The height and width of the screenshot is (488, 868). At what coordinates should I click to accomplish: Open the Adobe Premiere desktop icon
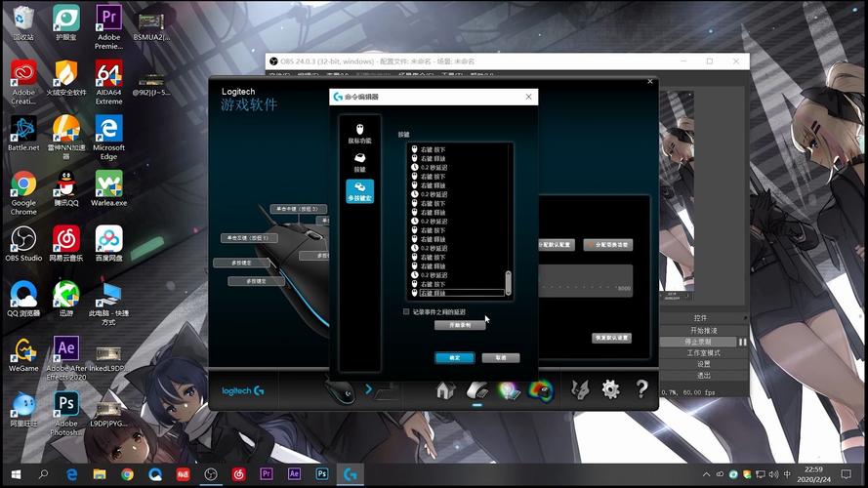pos(109,26)
